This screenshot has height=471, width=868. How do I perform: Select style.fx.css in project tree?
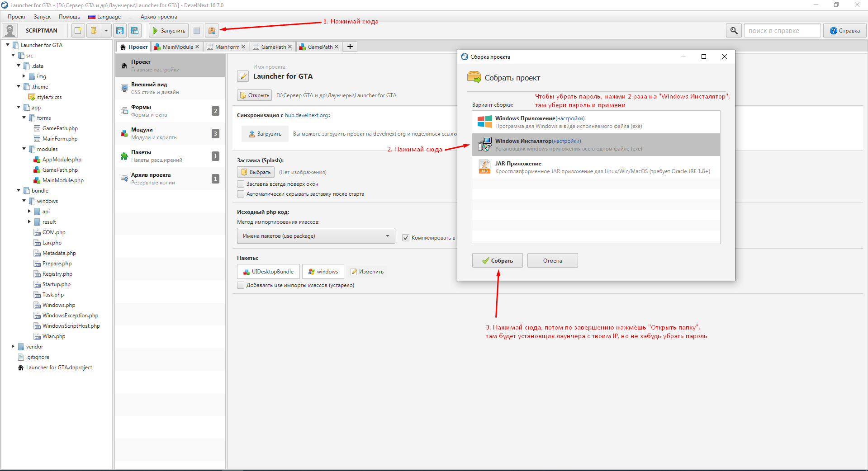pos(49,97)
